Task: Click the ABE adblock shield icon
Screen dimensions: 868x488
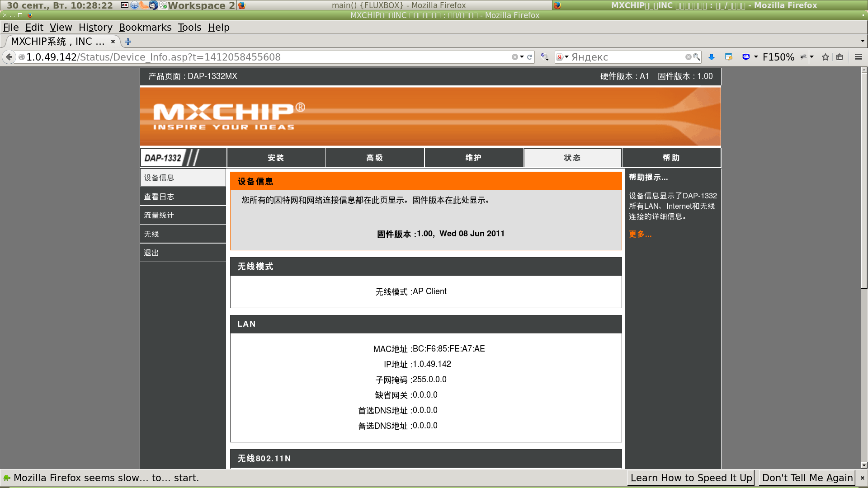Action: 746,57
